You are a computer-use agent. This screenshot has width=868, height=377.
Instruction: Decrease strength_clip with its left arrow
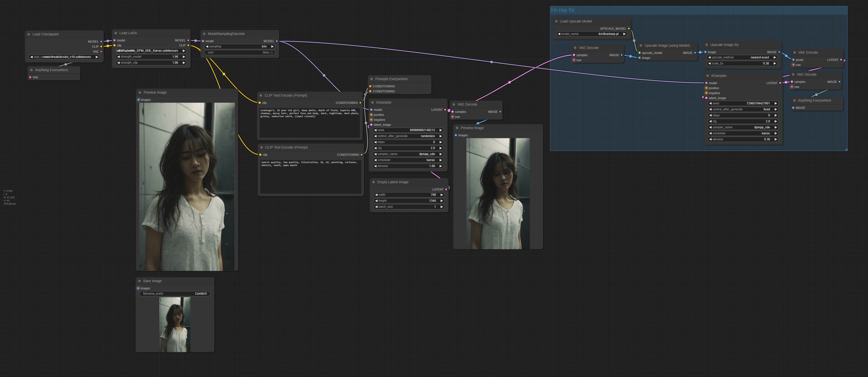[x=118, y=63]
